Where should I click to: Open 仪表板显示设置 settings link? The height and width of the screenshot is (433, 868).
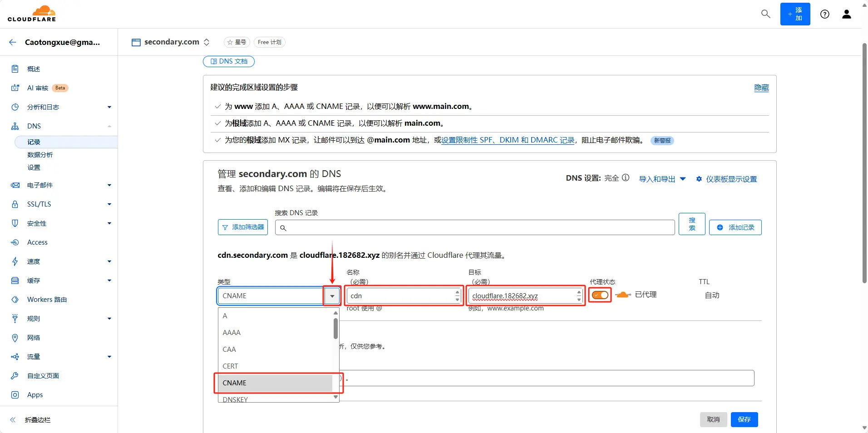(726, 179)
